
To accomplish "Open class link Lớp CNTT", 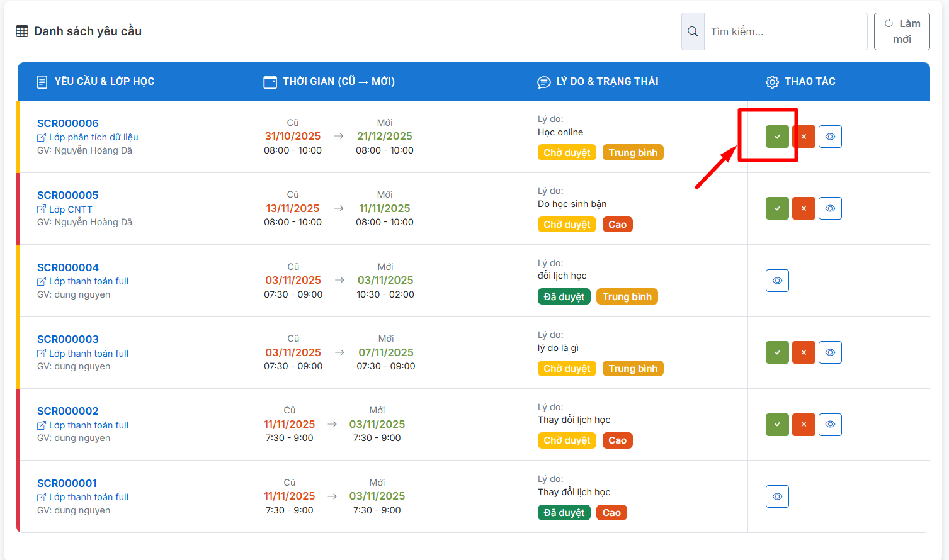I will (x=71, y=210).
